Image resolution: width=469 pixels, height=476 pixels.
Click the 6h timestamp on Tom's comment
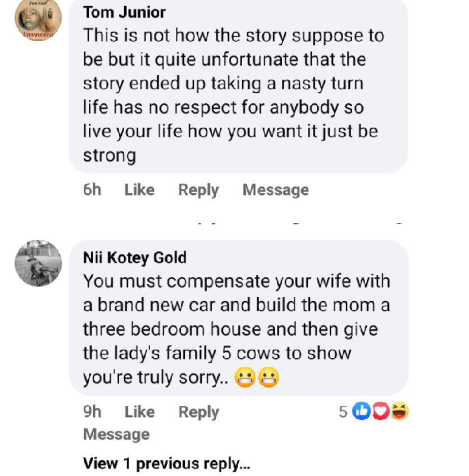(x=92, y=190)
